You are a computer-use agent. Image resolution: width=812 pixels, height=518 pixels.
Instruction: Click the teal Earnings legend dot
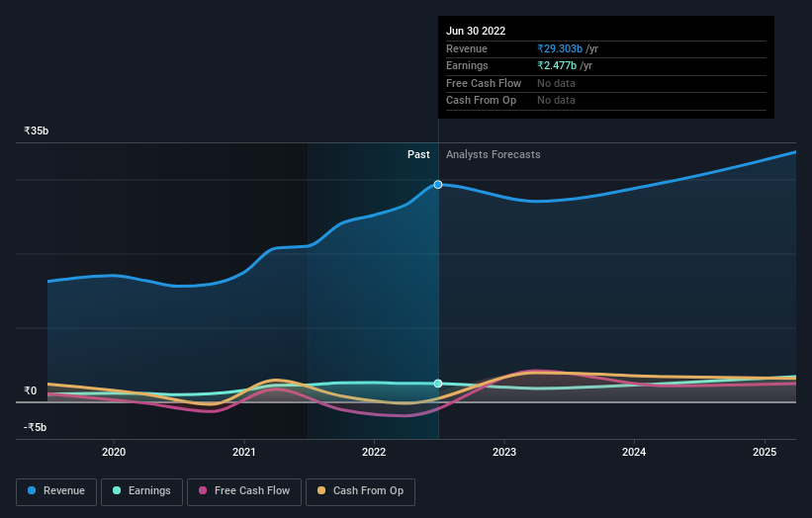tap(117, 490)
